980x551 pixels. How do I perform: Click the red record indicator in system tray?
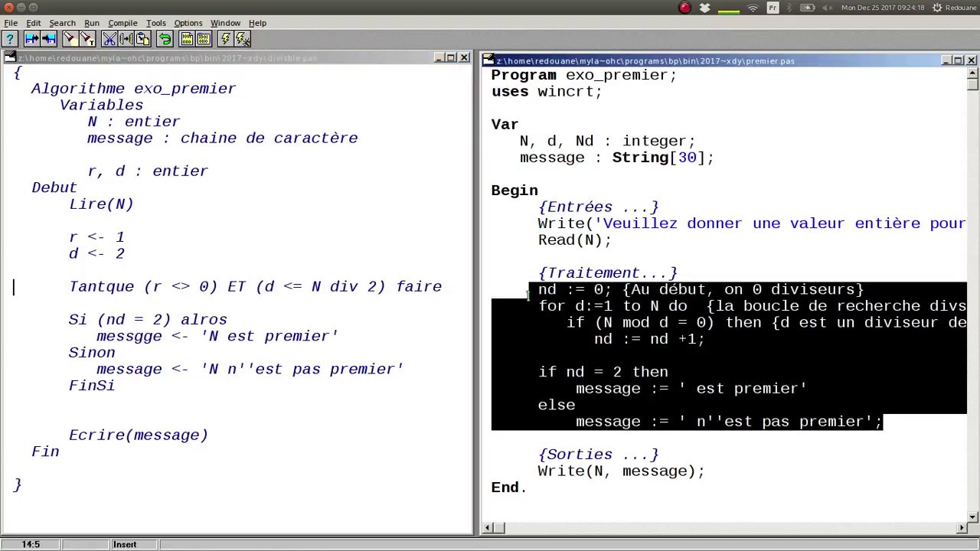[685, 8]
